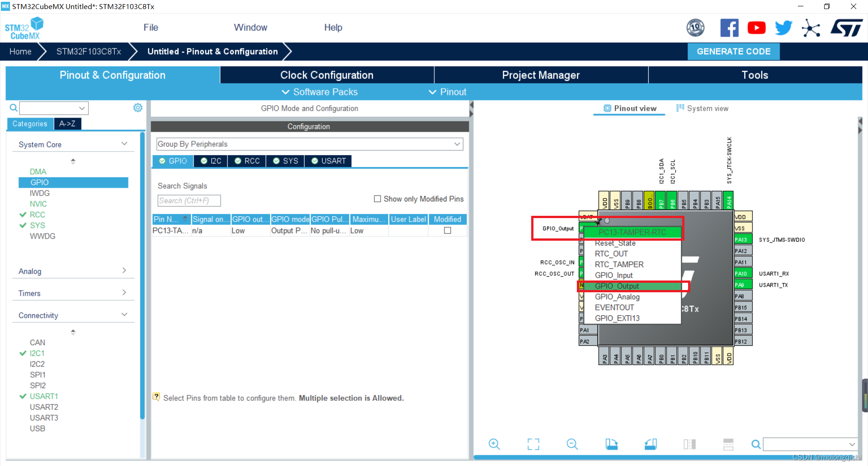The width and height of the screenshot is (868, 466).
Task: Click the left panel vertical scrollbar
Action: coord(142,276)
